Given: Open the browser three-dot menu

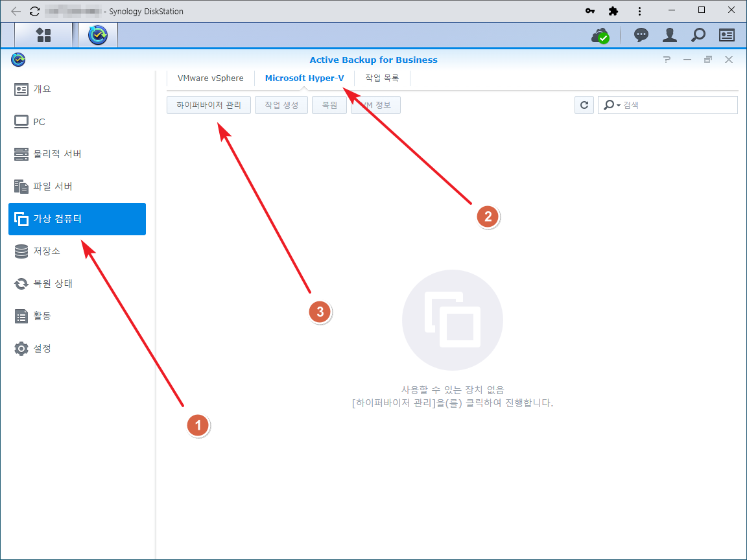Looking at the screenshot, I should [639, 10].
